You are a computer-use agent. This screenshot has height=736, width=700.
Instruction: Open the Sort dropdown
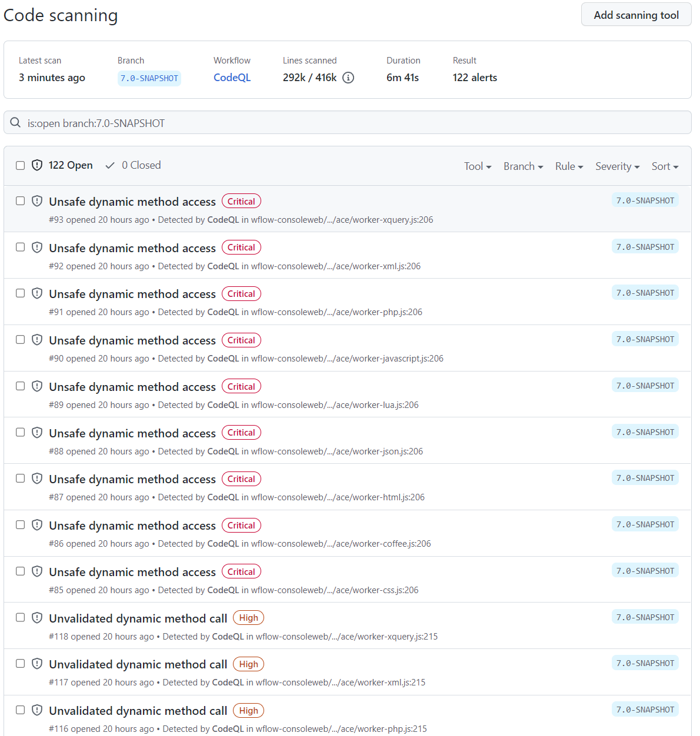[664, 166]
